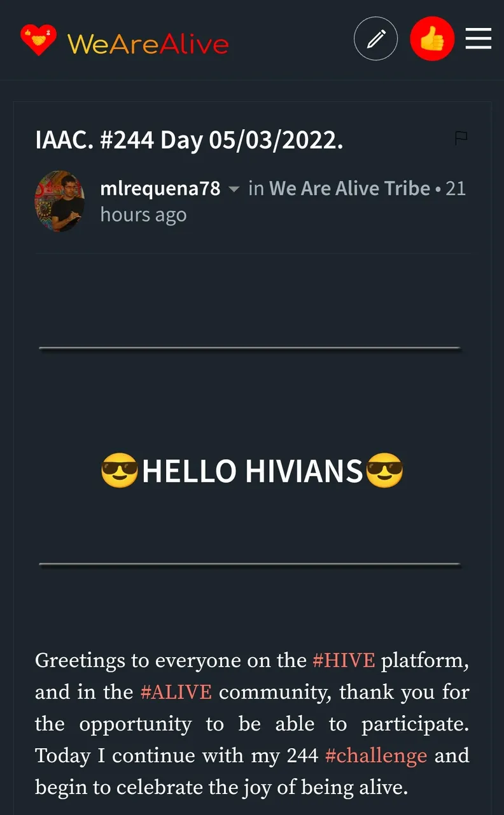504x815 pixels.
Task: Click the red heart logo icon
Action: (38, 40)
